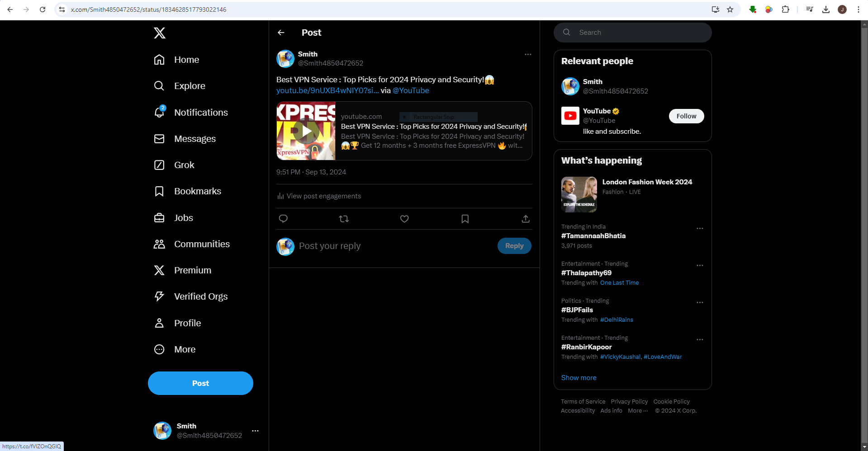Screen dimensions: 868x451
Task: Click the Reply button
Action: [x=514, y=246]
